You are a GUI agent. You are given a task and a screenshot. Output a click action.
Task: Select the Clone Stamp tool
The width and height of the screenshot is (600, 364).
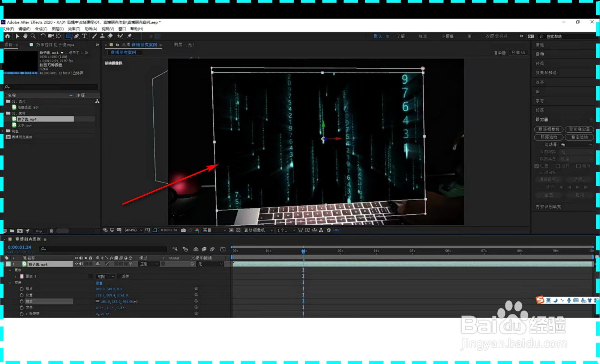click(102, 36)
